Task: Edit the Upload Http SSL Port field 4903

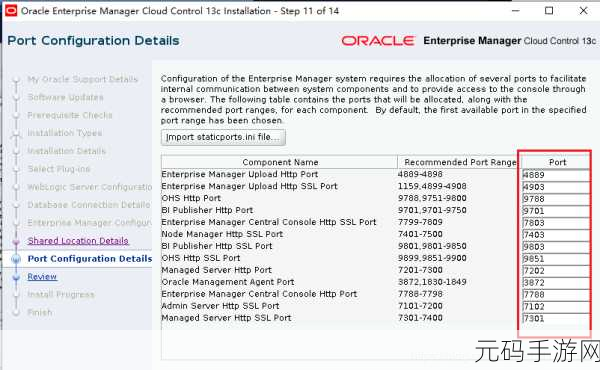Action: [556, 187]
